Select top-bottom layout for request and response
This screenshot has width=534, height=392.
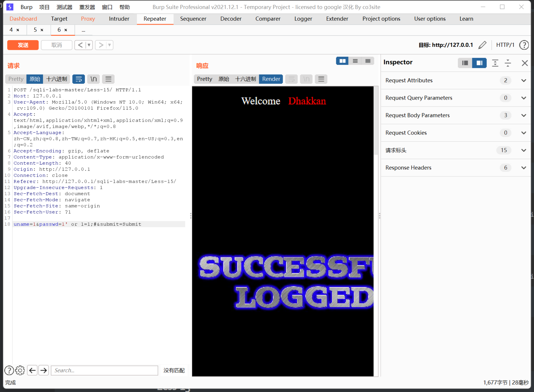coord(355,61)
